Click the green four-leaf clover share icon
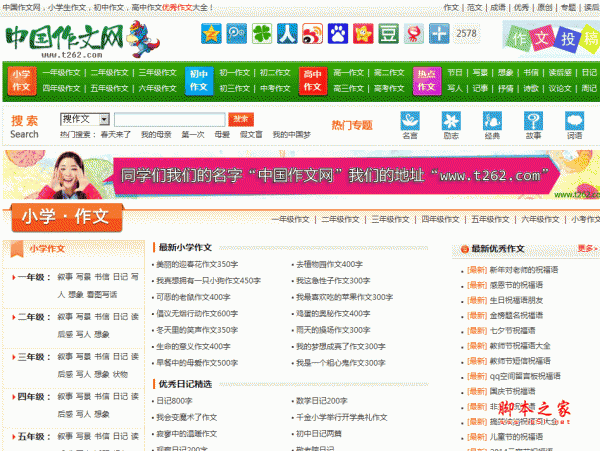The width and height of the screenshot is (600, 451). [262, 34]
